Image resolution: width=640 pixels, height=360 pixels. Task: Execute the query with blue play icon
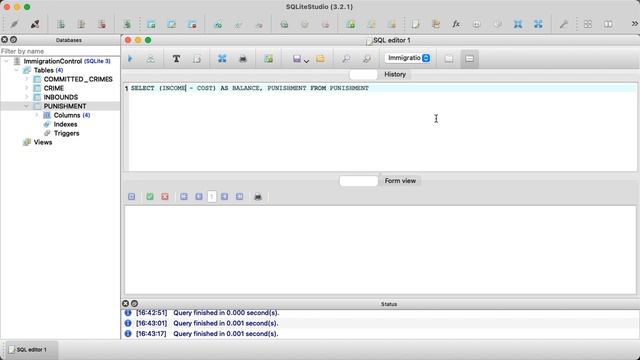[130, 58]
